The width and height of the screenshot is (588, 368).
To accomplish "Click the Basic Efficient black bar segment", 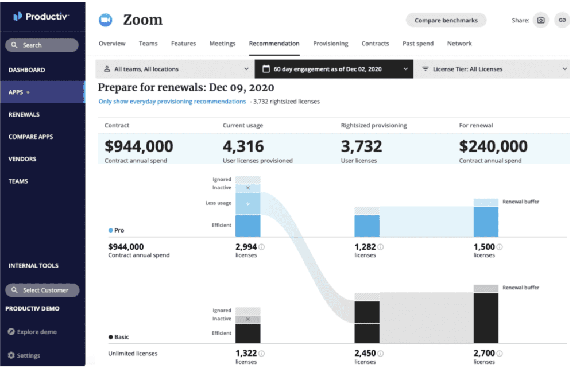I will click(248, 334).
